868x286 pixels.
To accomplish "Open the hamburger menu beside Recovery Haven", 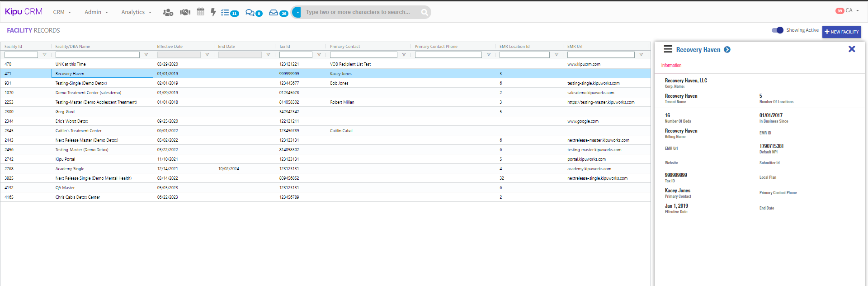I will (668, 49).
